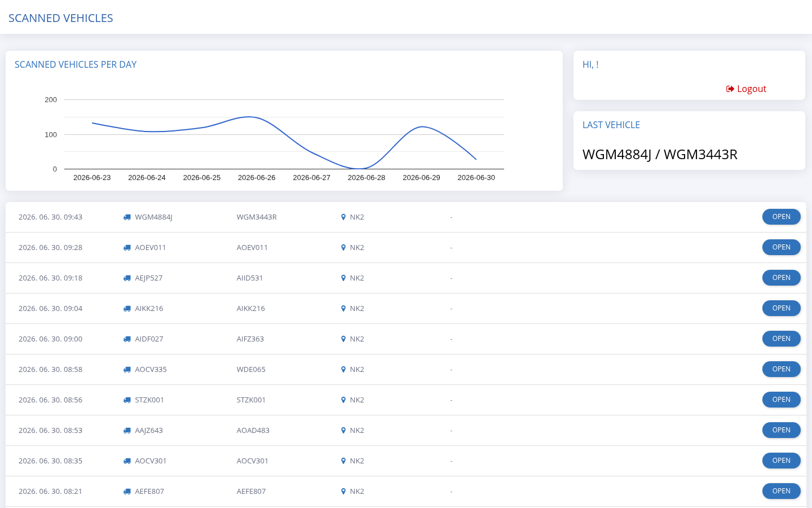Click the truck icon beside WGM4884J
Screen dimensions: 812x508
tap(127, 217)
